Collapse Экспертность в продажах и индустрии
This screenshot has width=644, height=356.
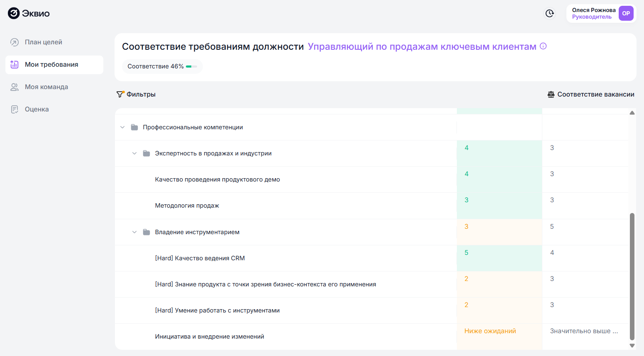[134, 153]
